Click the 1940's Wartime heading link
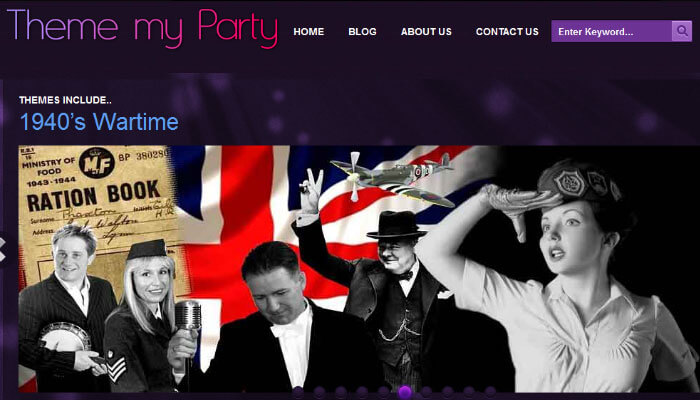The height and width of the screenshot is (400, 700). tap(99, 122)
